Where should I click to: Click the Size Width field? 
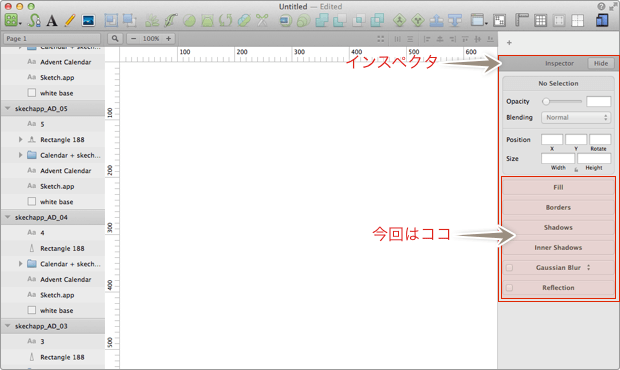click(x=558, y=159)
